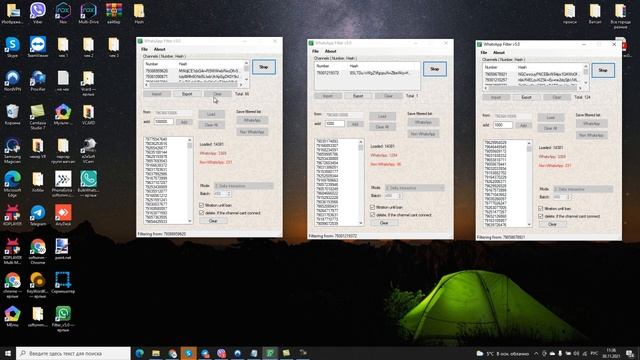The height and width of the screenshot is (360, 640).
Task: Click Stop button in right Filter window
Action: pos(603,70)
